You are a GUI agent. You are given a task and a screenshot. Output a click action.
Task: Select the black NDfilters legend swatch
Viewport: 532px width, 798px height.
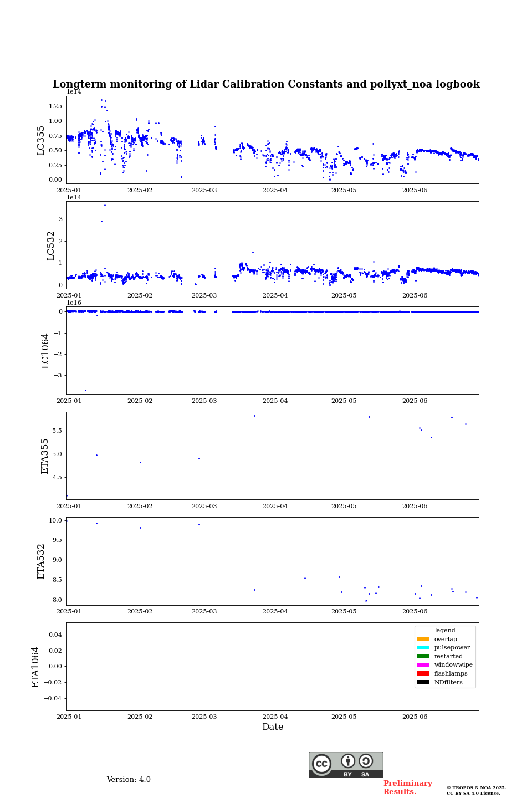[x=423, y=682]
